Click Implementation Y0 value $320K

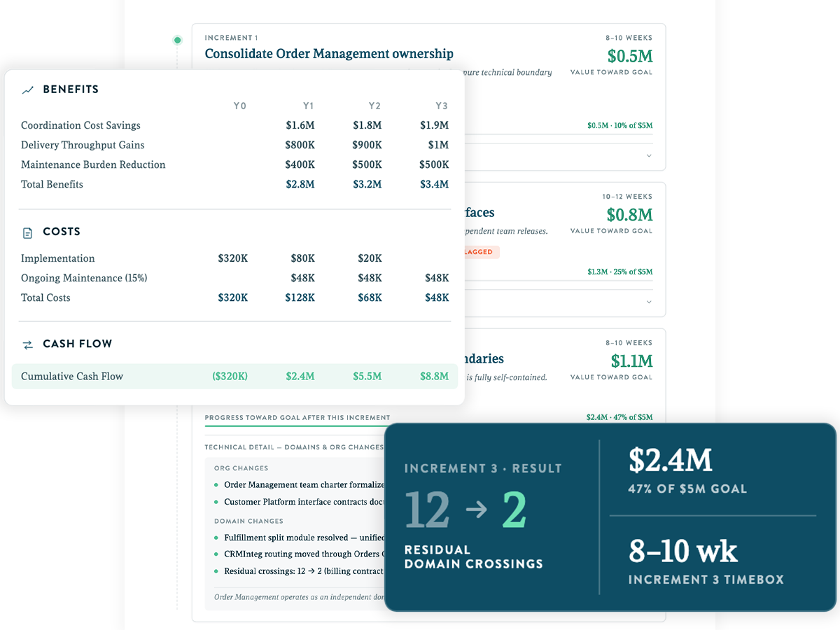pos(233,259)
